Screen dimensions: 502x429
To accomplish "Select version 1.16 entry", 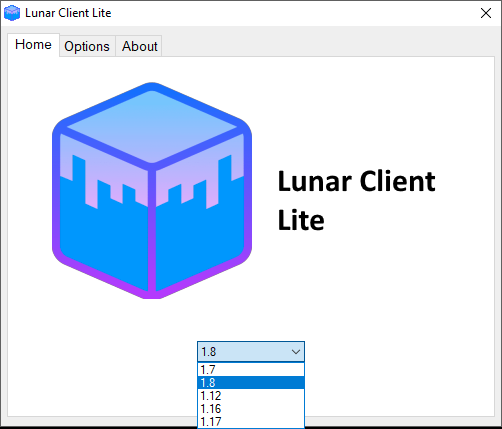I will [251, 409].
